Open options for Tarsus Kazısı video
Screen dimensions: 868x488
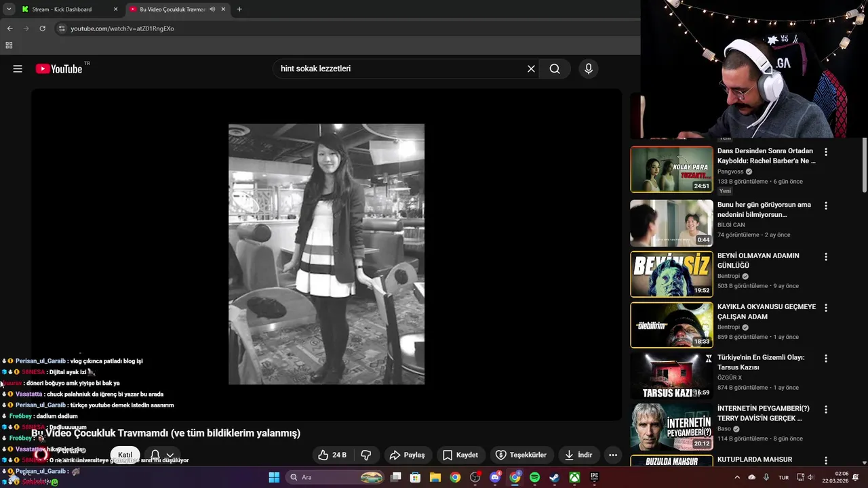point(825,359)
